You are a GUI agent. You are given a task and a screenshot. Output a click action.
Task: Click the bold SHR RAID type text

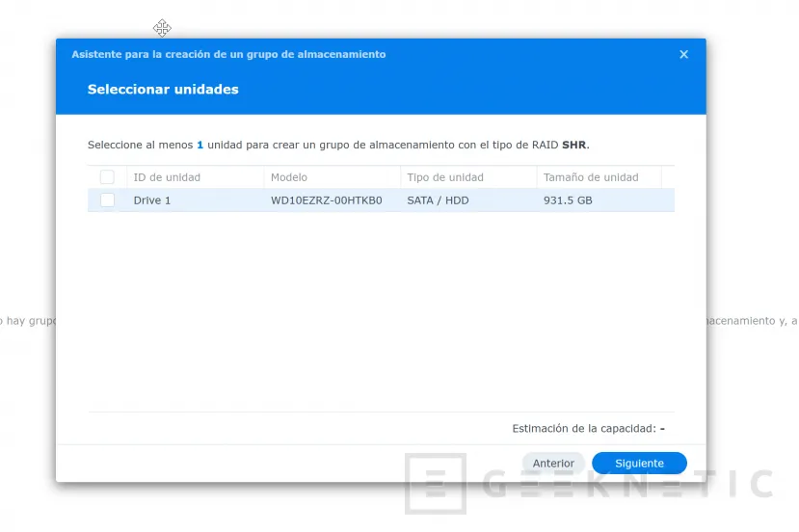pyautogui.click(x=574, y=145)
